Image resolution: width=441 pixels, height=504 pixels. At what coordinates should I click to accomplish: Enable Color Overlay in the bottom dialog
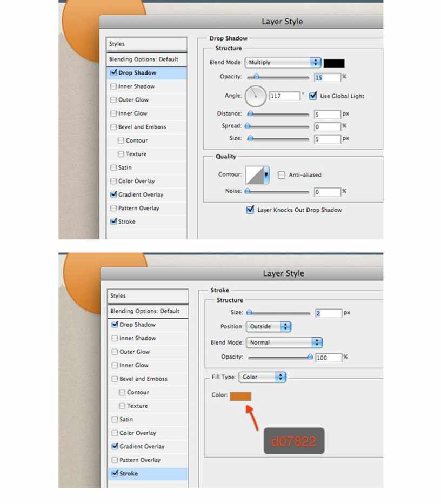coord(115,433)
